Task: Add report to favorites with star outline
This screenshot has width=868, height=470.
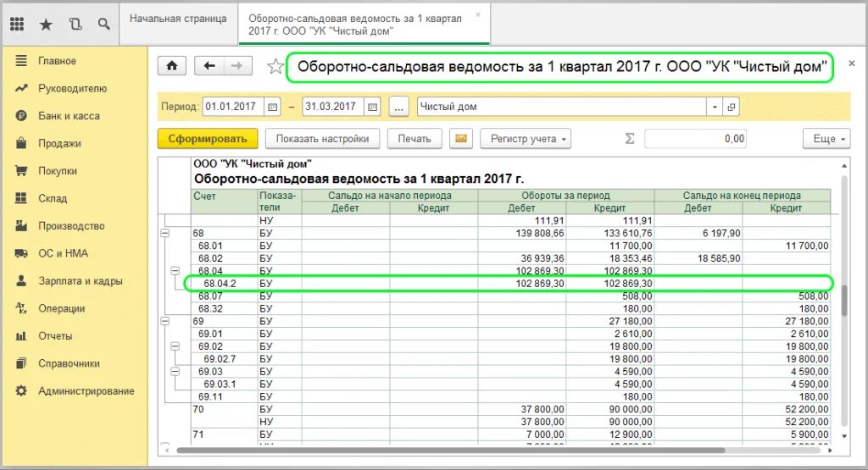Action: coord(275,67)
